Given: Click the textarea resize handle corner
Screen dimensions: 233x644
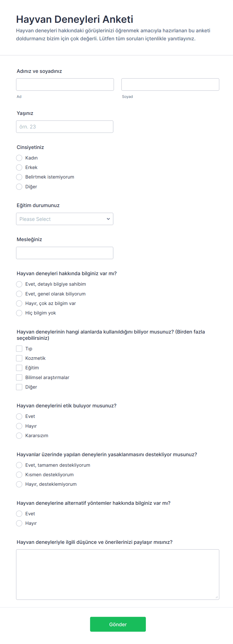Looking at the screenshot, I should (x=217, y=597).
